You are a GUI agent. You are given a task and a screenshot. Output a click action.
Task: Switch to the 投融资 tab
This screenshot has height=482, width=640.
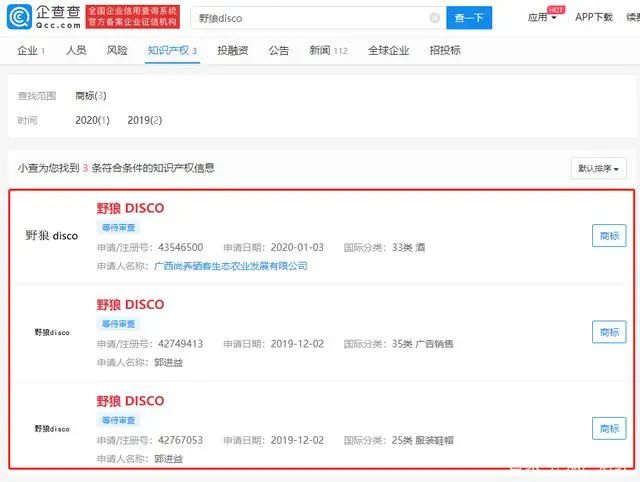point(233,50)
